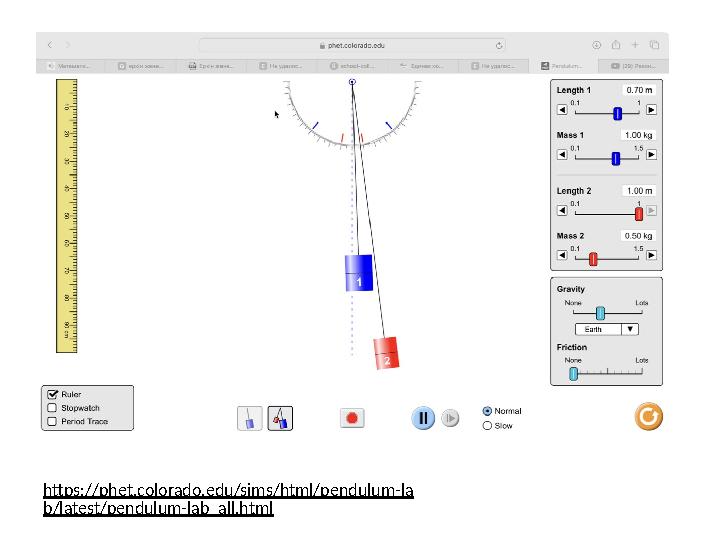Increase Length 2 with disabled right arrow
720x540 pixels.
tap(651, 210)
